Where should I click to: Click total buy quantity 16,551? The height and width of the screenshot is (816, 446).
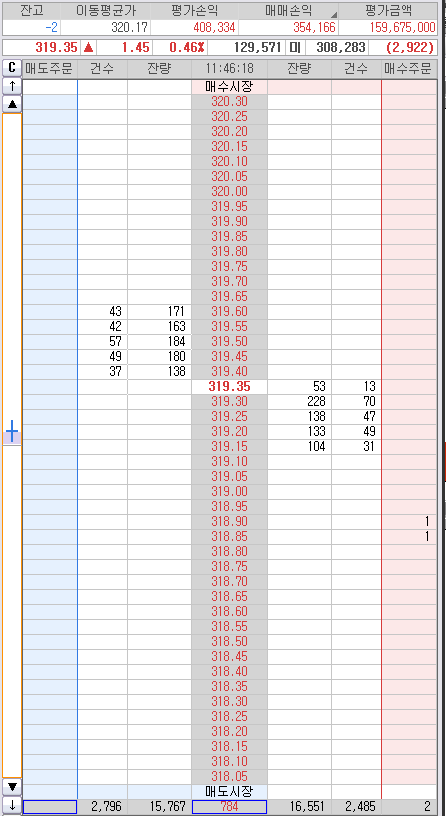pos(299,807)
